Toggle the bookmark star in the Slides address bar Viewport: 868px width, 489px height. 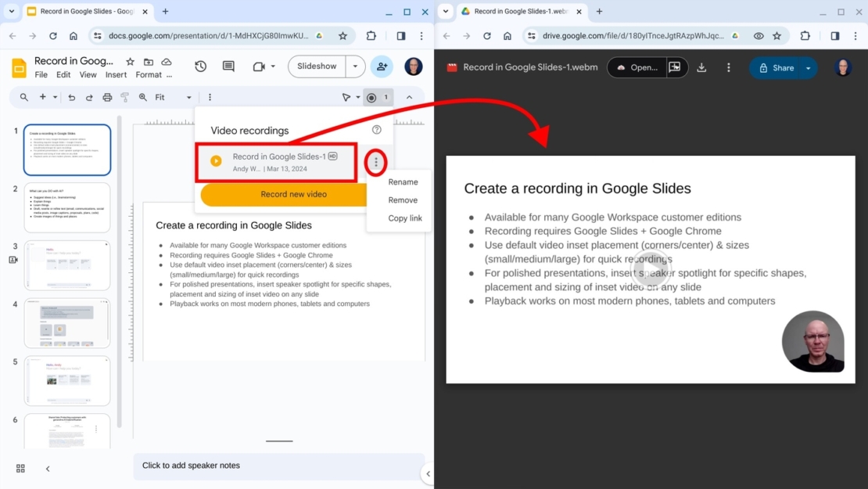(343, 35)
